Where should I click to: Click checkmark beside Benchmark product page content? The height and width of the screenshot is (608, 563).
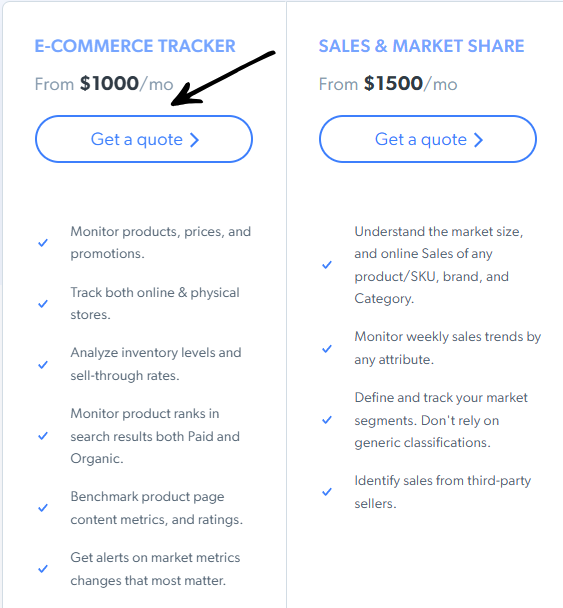point(43,508)
